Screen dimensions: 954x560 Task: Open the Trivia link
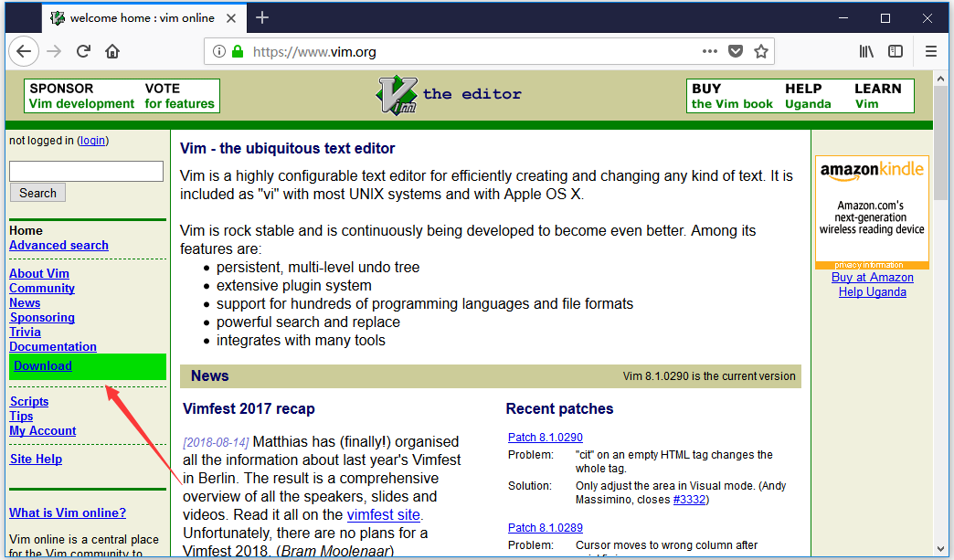25,332
